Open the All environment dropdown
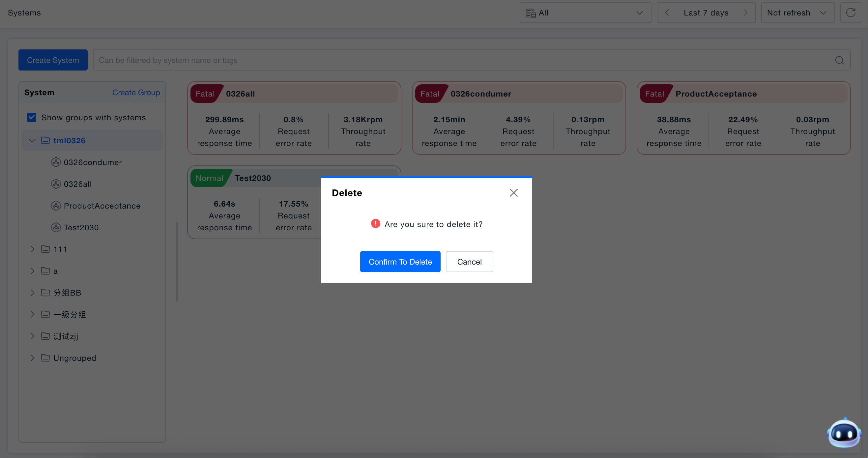This screenshot has height=458, width=868. tap(585, 13)
